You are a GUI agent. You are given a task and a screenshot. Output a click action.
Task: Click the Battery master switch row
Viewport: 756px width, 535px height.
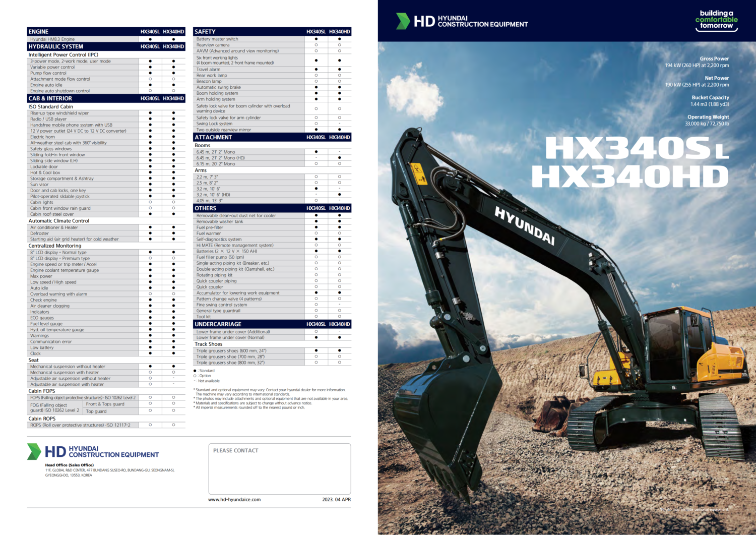point(272,39)
